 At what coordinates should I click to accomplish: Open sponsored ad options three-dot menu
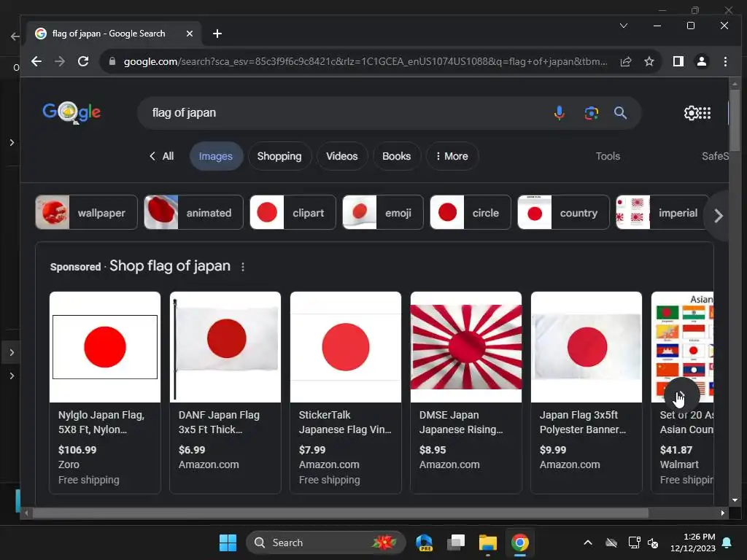coord(243,267)
